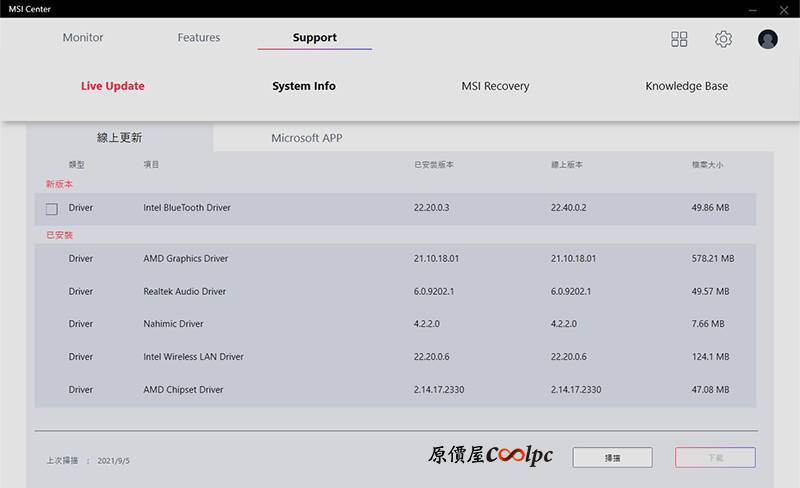This screenshot has height=488, width=800.
Task: Tick the Intel BlueTooth Driver checkbox
Action: (52, 209)
